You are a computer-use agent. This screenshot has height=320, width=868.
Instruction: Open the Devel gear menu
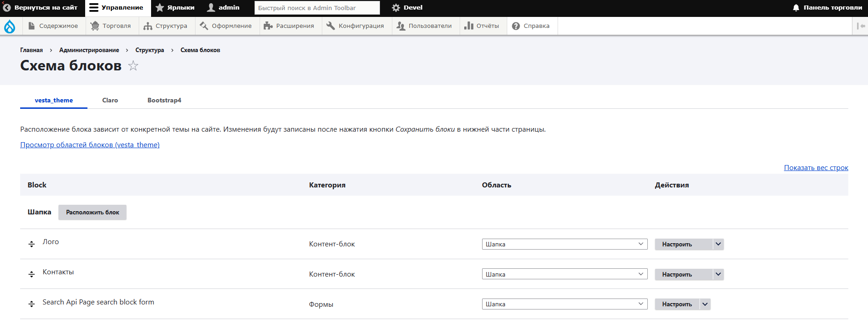[x=407, y=8]
